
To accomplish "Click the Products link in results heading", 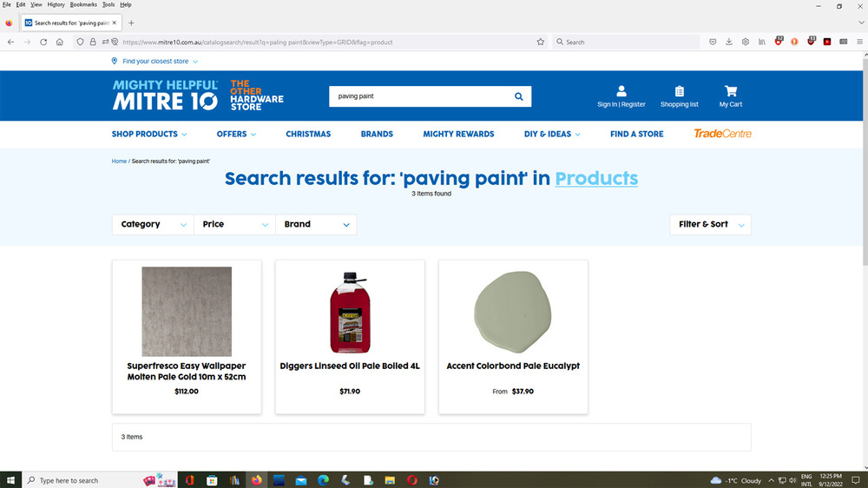I will coord(596,178).
